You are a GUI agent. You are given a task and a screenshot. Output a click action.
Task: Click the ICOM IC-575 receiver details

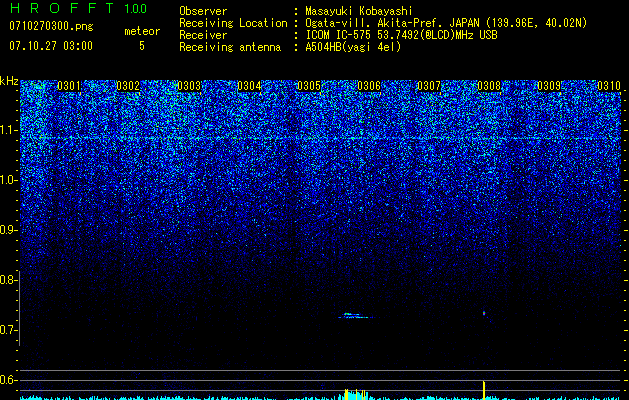point(401,35)
